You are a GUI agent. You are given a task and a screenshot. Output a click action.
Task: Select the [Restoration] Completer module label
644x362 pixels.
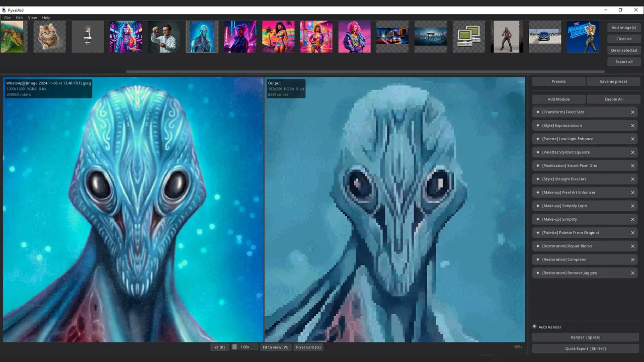tap(565, 259)
